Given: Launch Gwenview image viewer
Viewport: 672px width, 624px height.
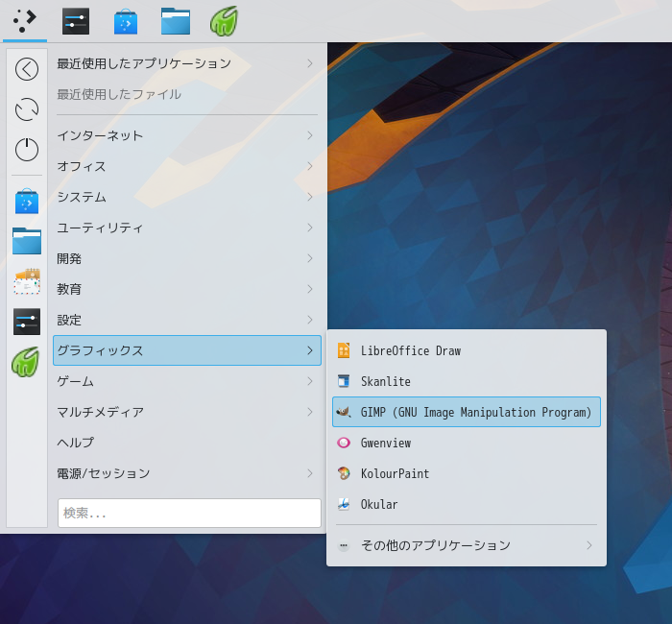Looking at the screenshot, I should [467, 443].
